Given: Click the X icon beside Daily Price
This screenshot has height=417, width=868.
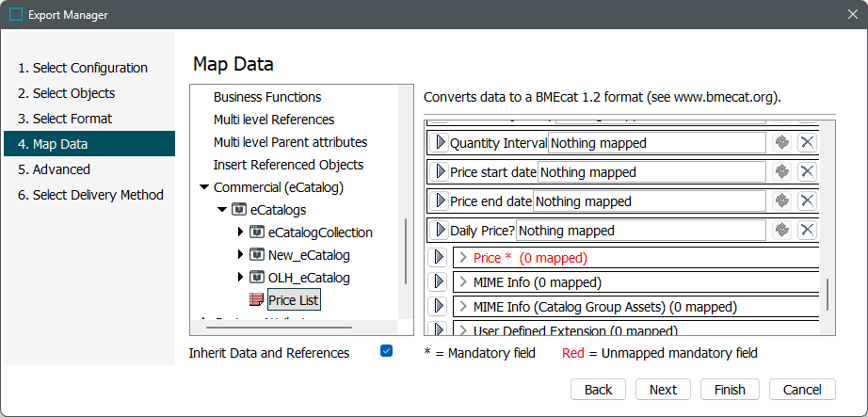Looking at the screenshot, I should 807,231.
